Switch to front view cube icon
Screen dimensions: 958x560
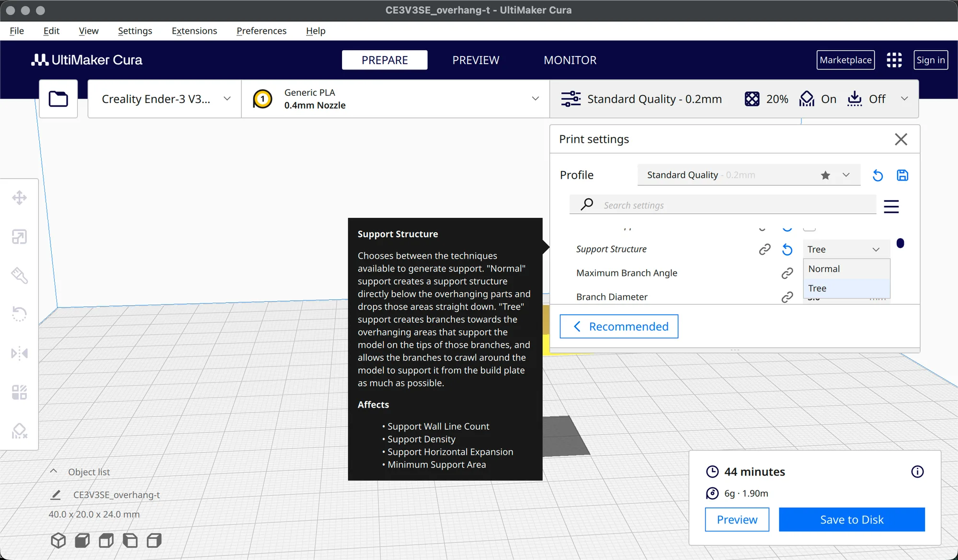[x=82, y=540]
